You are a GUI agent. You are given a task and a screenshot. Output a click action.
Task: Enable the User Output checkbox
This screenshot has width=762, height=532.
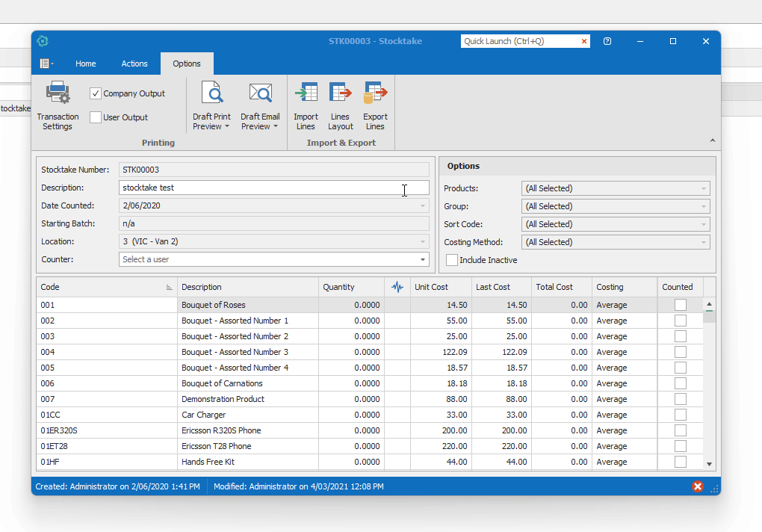[x=96, y=117]
